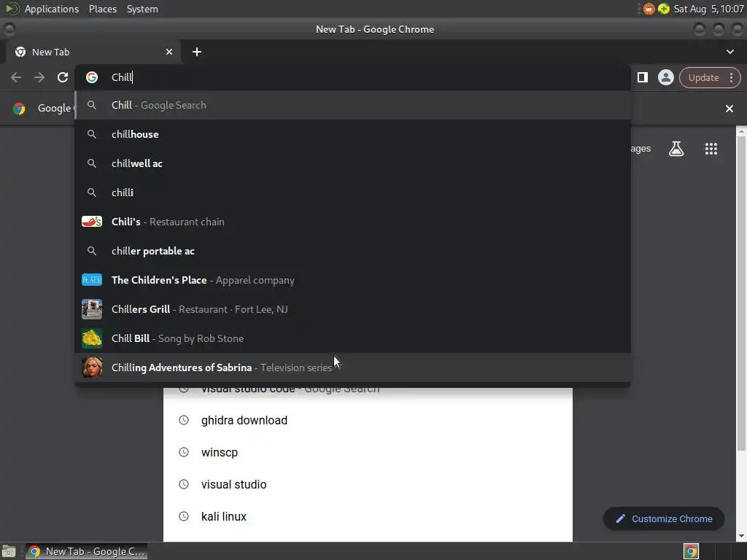This screenshot has height=560, width=747.
Task: Open Chrome's three-dot menu
Action: 731,77
